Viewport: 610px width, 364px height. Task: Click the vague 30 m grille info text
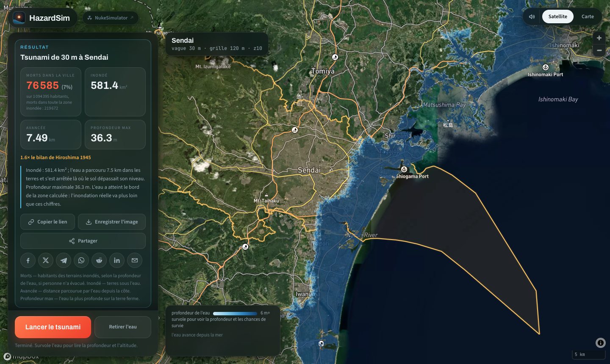point(217,48)
